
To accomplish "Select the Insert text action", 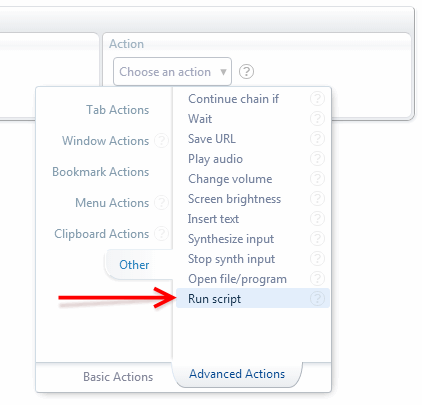I will 253,219.
